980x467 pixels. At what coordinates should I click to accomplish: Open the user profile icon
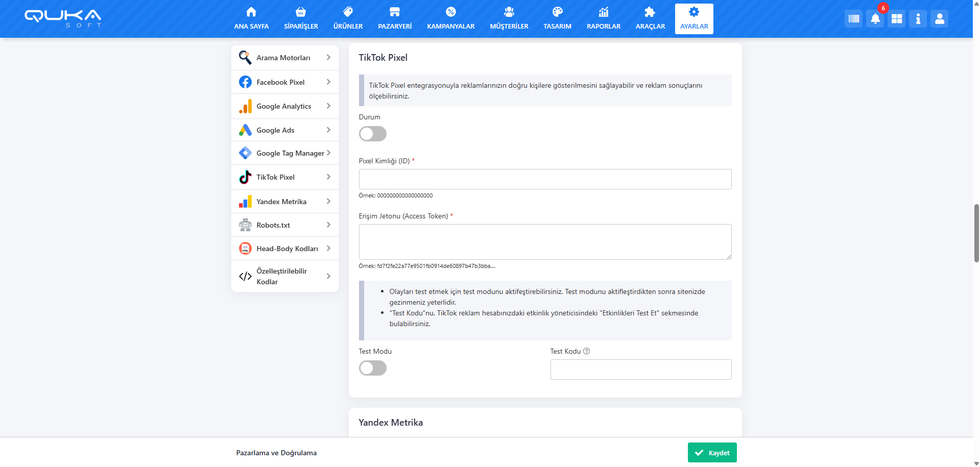point(939,19)
